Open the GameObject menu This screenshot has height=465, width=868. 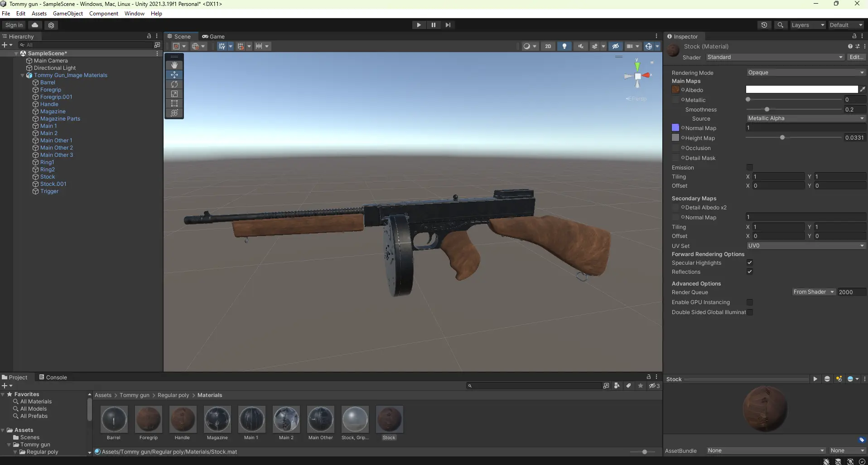[68, 14]
